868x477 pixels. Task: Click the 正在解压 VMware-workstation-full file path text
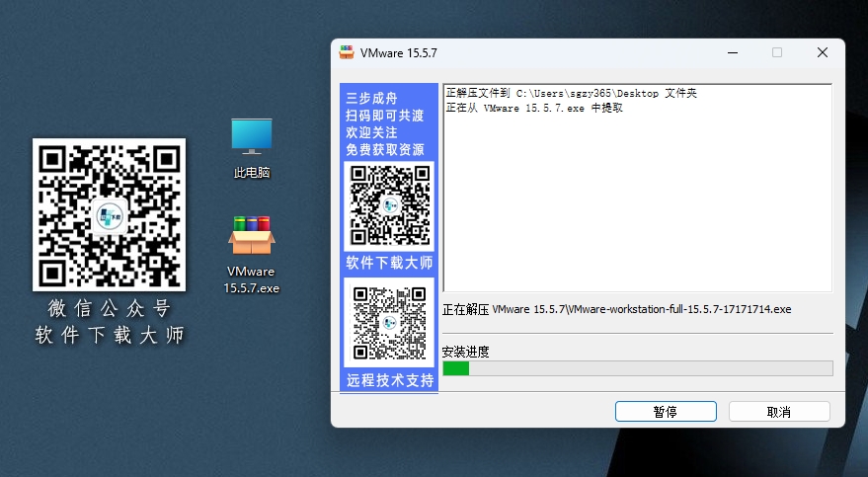pyautogui.click(x=616, y=309)
